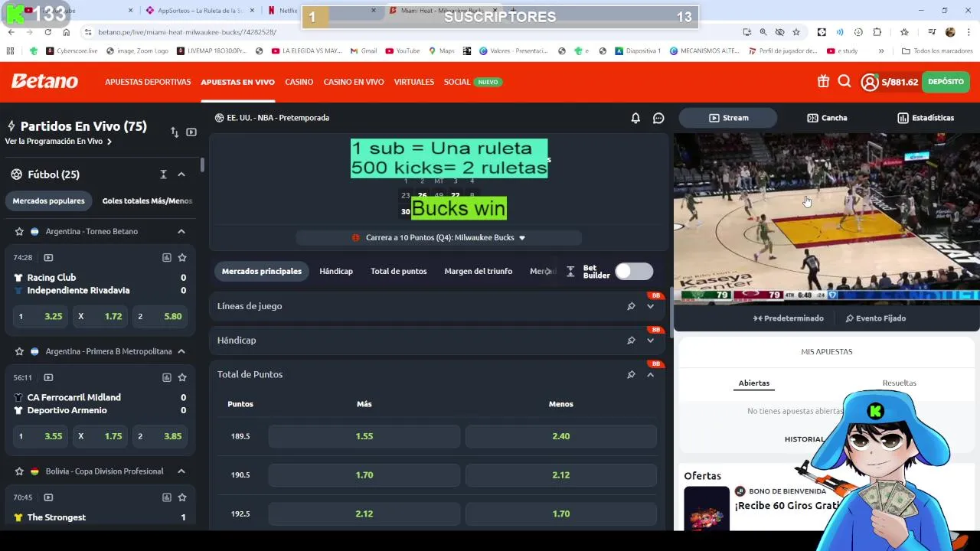Bet Menos 189.5 at odds 2.40
Viewport: 980px width, 551px height.
click(561, 436)
